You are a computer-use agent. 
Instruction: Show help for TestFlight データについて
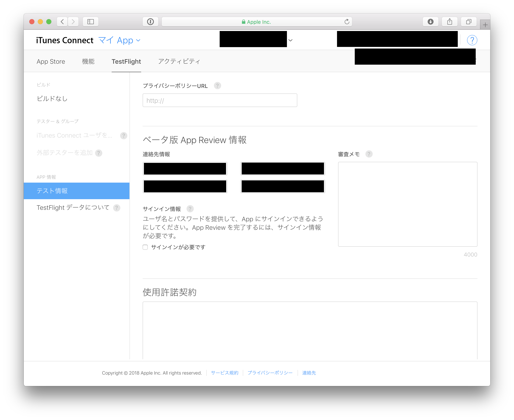117,208
